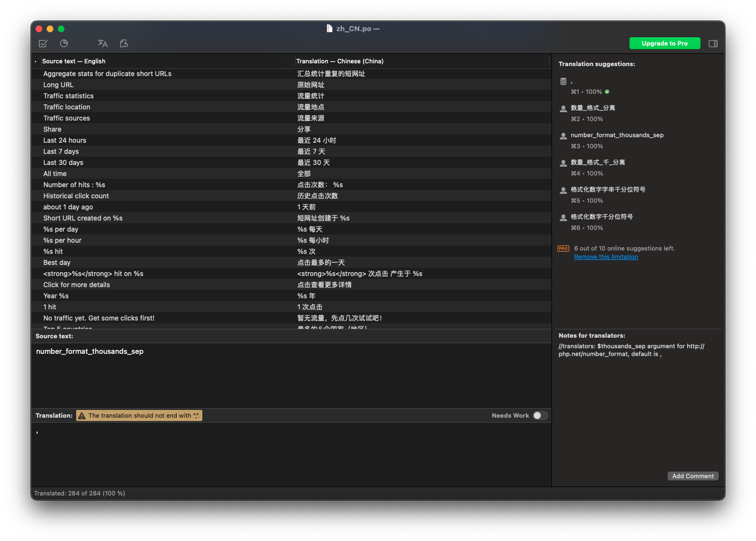Select '<strong>%s</strong> hit on %s' row
Viewport: 756px width, 541px height.
(291, 273)
